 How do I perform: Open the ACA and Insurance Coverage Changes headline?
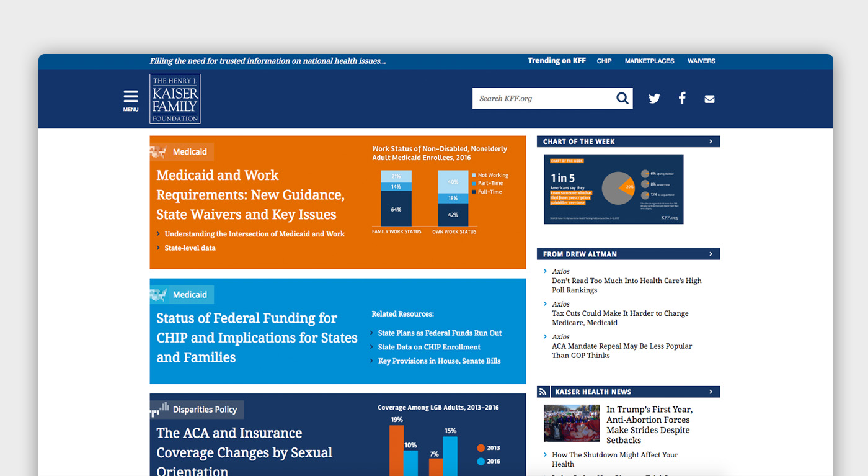[x=244, y=452]
